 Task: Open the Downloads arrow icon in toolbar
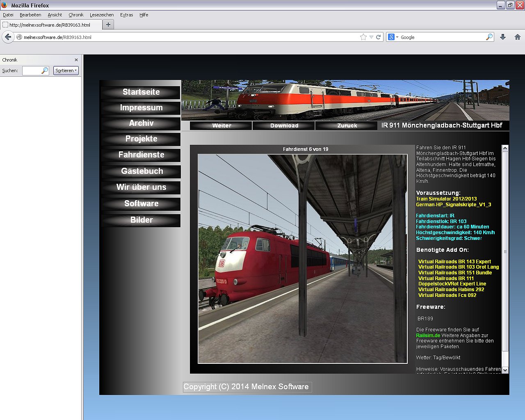tap(503, 37)
